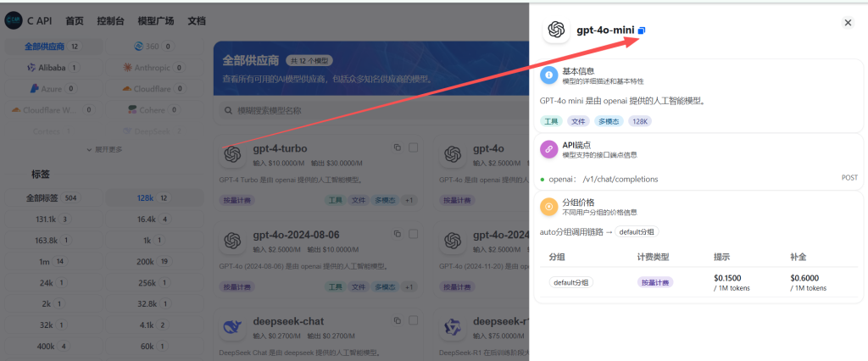Image resolution: width=868 pixels, height=361 pixels.
Task: Select the 全部供应商 filter
Action: (53, 47)
